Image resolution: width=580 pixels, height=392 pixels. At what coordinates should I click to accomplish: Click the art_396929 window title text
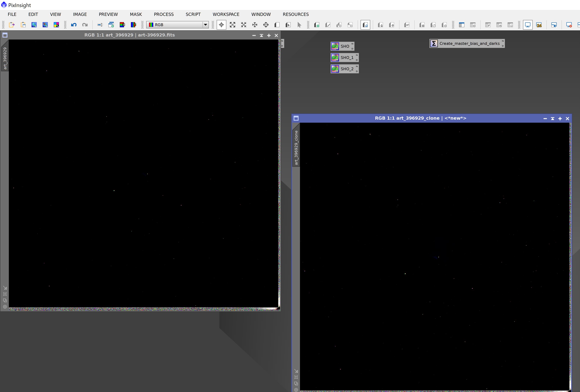pyautogui.click(x=130, y=35)
